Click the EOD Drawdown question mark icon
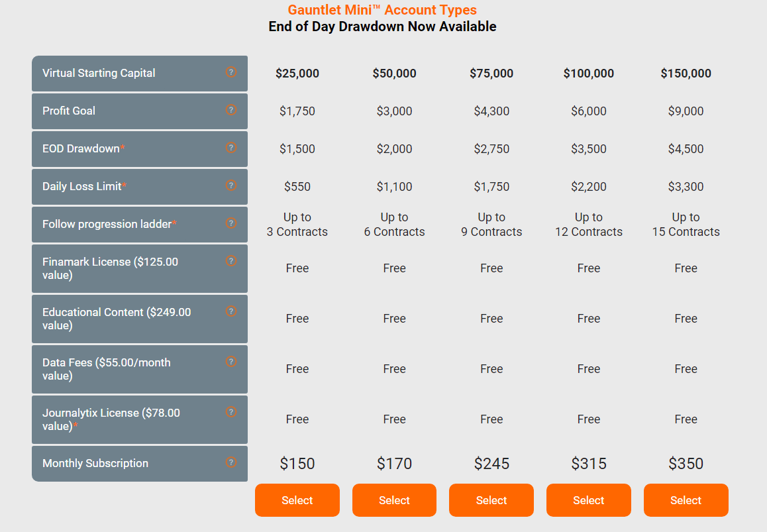The width and height of the screenshot is (767, 532). [x=231, y=147]
